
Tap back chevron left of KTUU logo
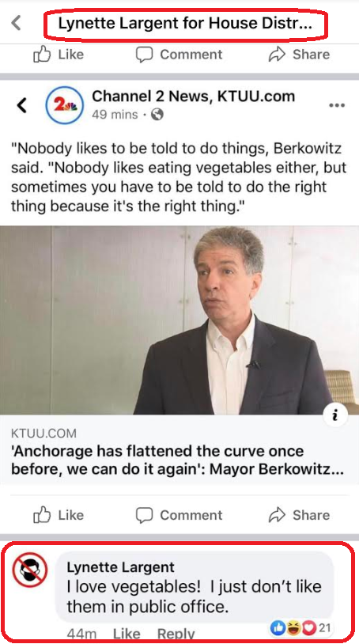21,105
